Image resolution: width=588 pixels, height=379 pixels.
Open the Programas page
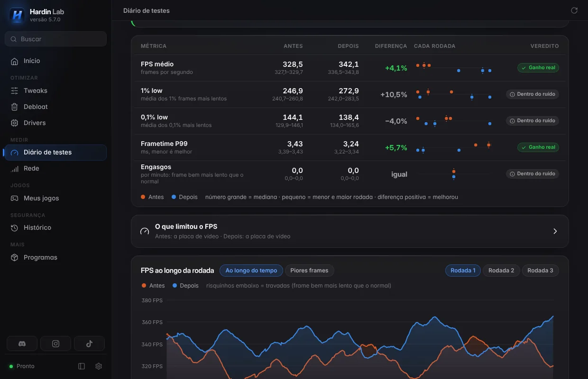(x=56, y=257)
